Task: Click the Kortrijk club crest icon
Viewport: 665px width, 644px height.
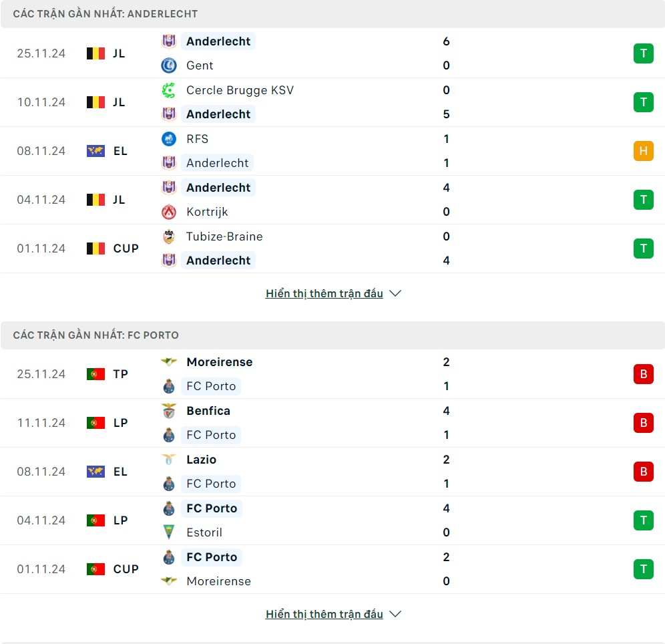Action: [x=169, y=212]
